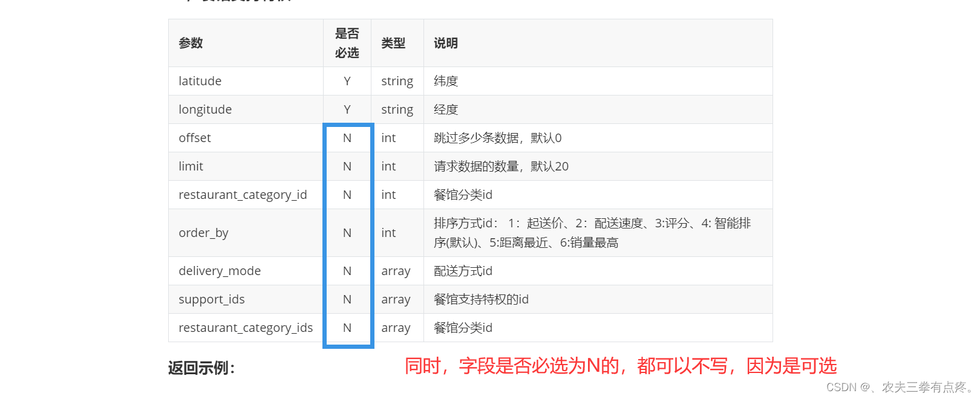The width and height of the screenshot is (980, 399).
Task: Click the 排序方式id description text
Action: 592,233
